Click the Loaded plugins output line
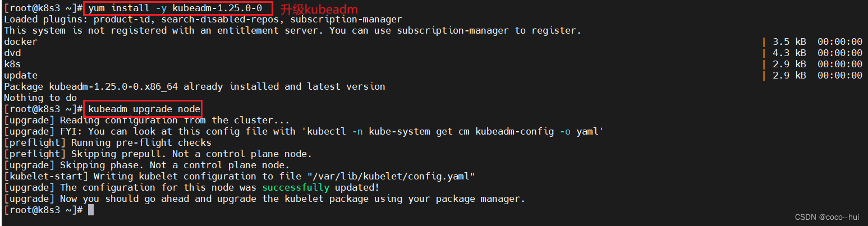 click(203, 20)
